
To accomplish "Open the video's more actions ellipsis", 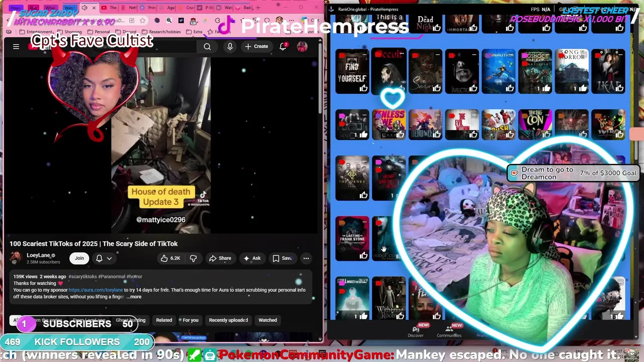I will [x=306, y=258].
